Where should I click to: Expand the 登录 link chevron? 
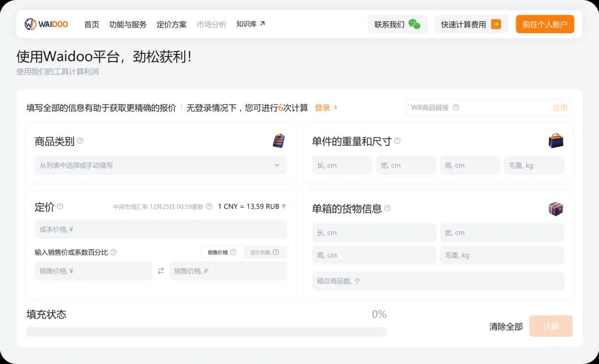[336, 107]
